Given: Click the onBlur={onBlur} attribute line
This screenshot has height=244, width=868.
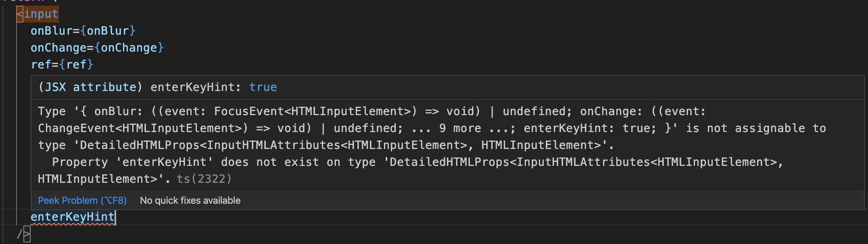Looking at the screenshot, I should pyautogui.click(x=83, y=30).
